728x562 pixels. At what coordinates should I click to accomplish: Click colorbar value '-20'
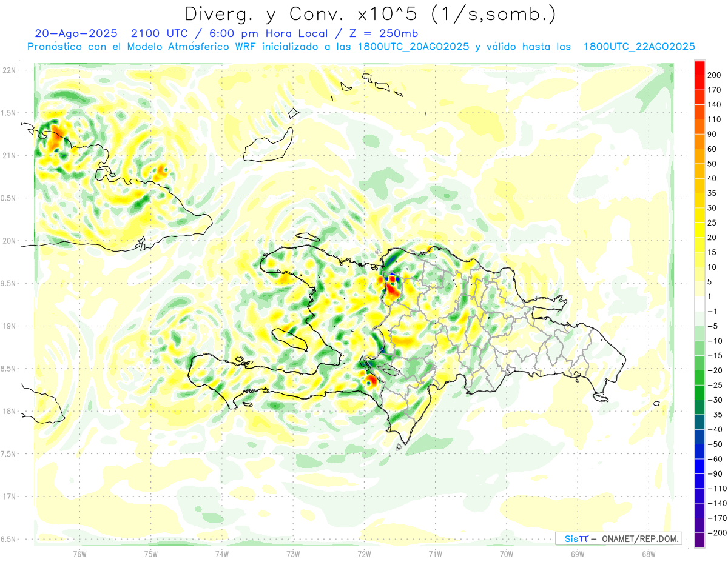tap(715, 370)
